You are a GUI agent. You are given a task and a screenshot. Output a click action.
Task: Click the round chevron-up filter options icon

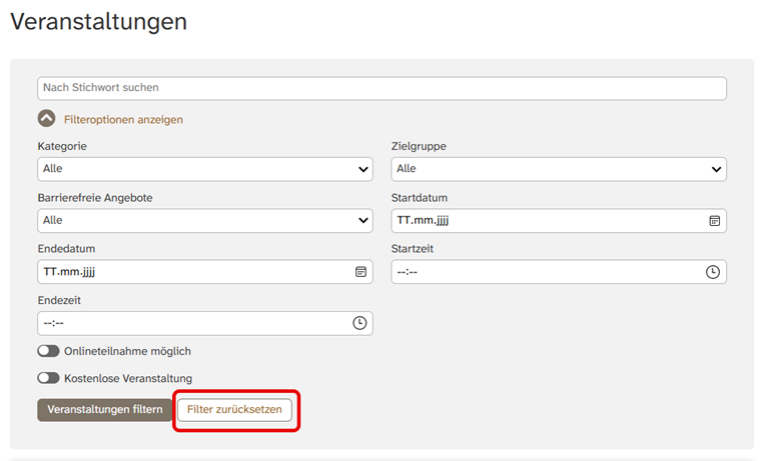[x=46, y=119]
